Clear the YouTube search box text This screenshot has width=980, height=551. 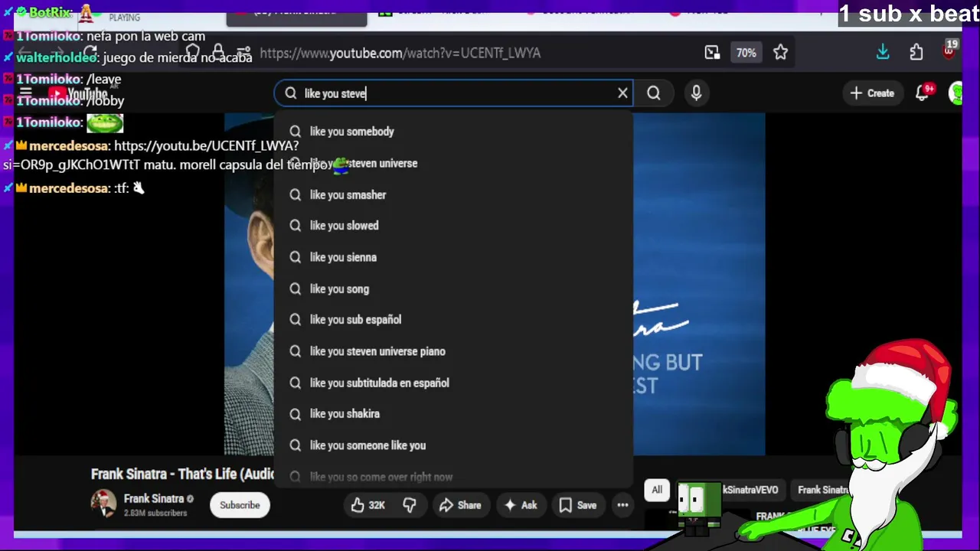tap(622, 93)
